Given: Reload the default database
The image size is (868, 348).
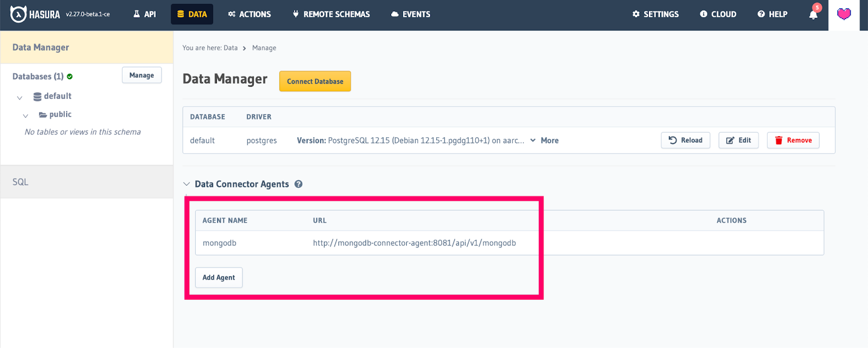Looking at the screenshot, I should point(686,140).
